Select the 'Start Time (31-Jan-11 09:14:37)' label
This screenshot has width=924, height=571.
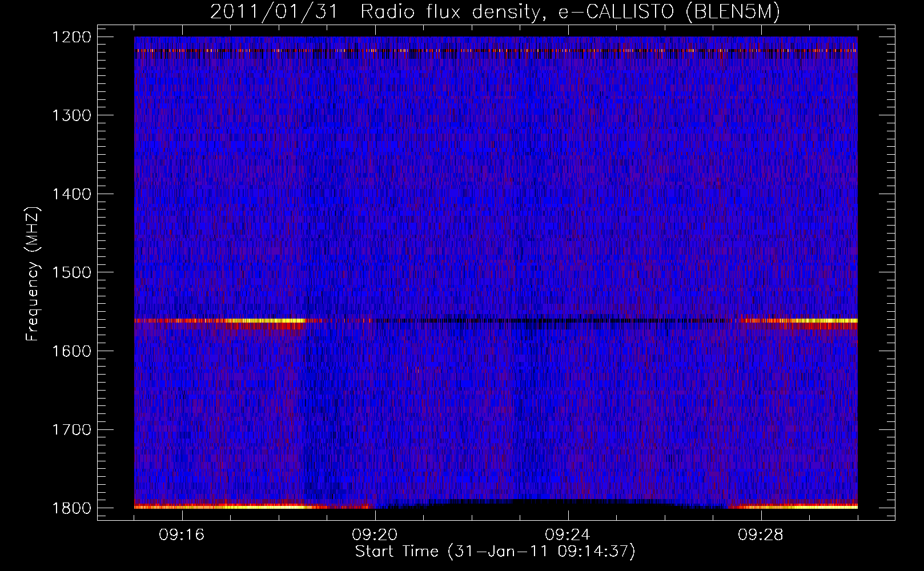495,552
